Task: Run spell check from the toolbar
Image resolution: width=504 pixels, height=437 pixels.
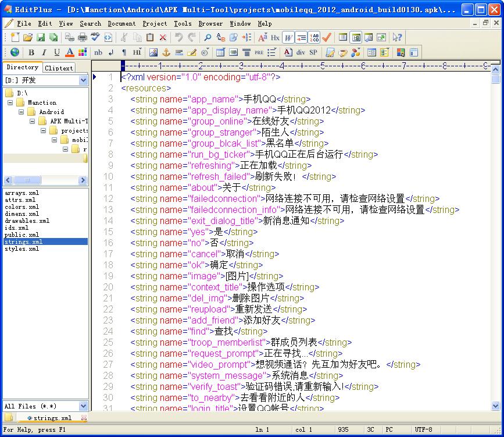Action: (95, 37)
